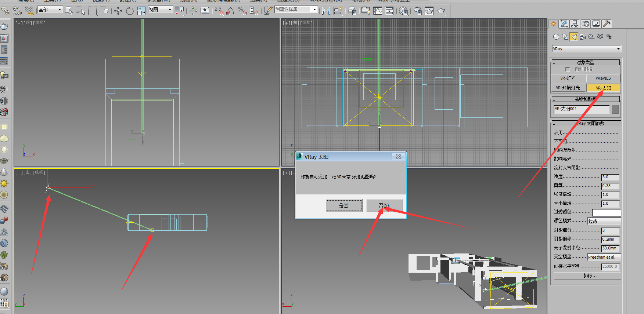Viewport: 644px width, 314px height.
Task: Open the 全部 selection filter dropdown
Action: coord(50,10)
